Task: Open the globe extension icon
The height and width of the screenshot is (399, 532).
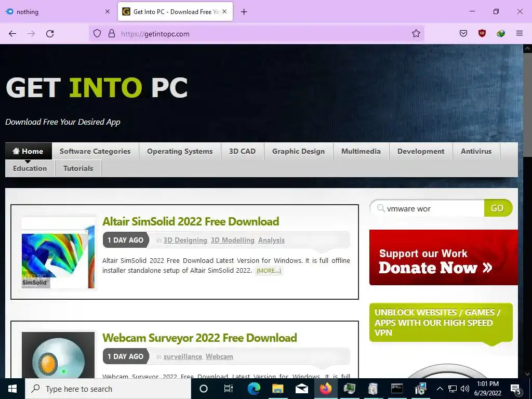Action: 500,34
